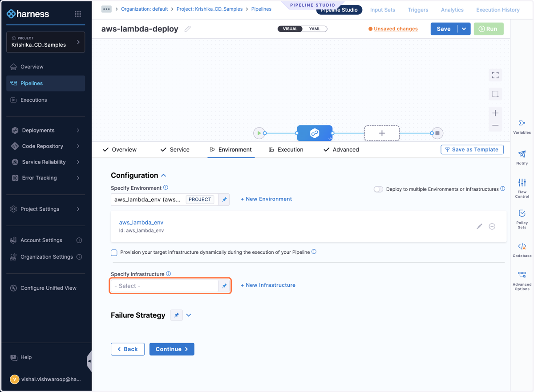
Task: Open the Input Sets tab
Action: pyautogui.click(x=383, y=10)
